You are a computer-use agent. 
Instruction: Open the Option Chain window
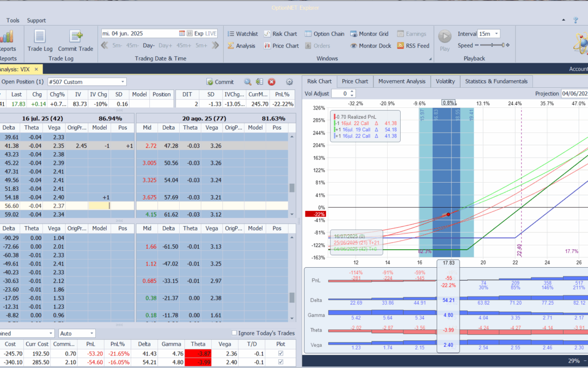(324, 34)
